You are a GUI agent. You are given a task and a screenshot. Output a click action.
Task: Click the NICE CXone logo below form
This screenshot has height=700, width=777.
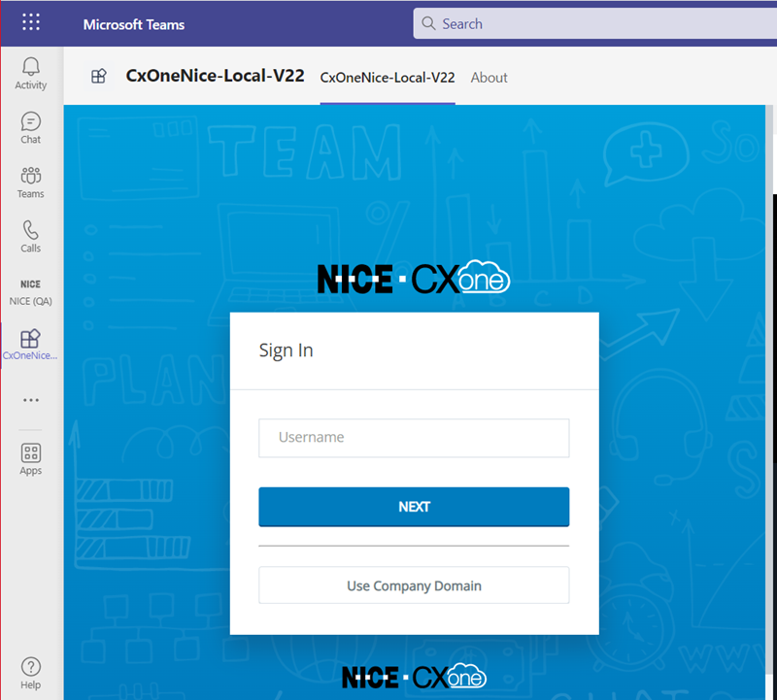[415, 677]
